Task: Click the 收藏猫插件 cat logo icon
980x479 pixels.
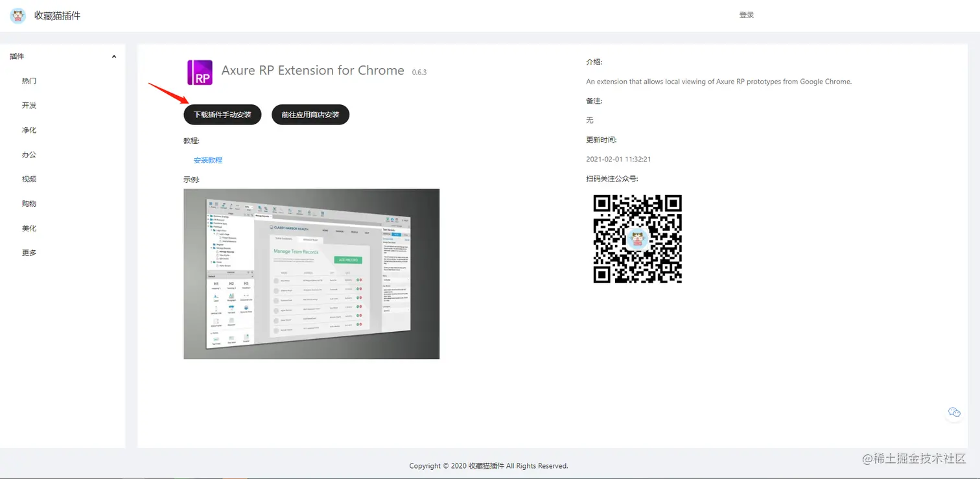Action: 18,16
